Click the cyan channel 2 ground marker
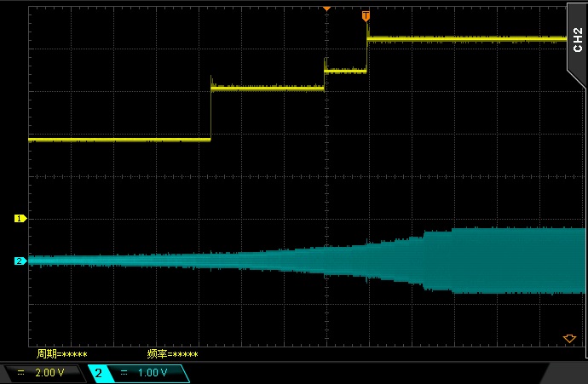 click(x=20, y=261)
